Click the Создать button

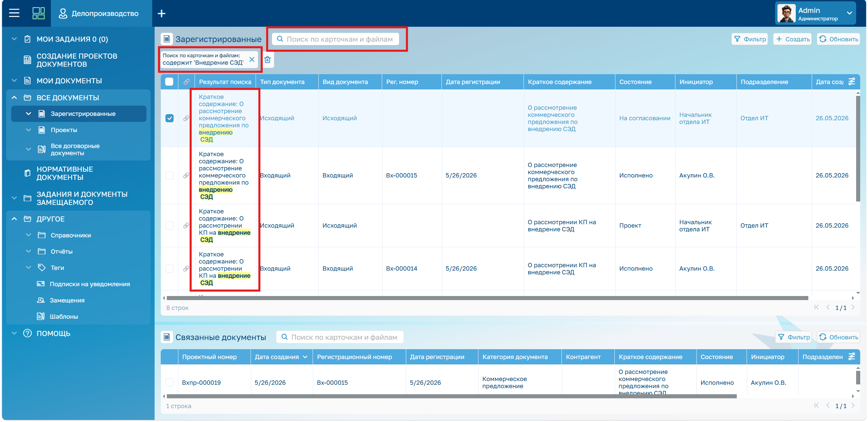pos(793,39)
